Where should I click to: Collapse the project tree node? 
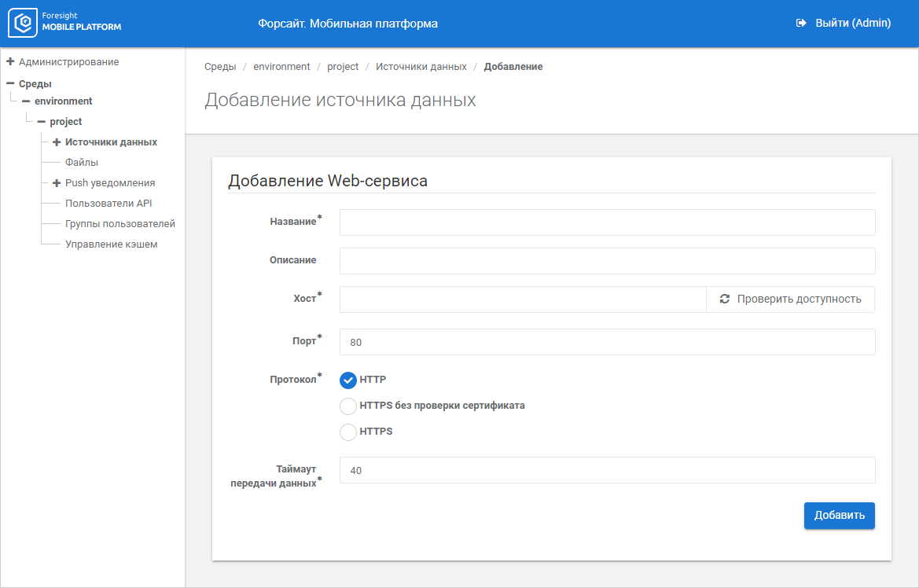point(41,122)
